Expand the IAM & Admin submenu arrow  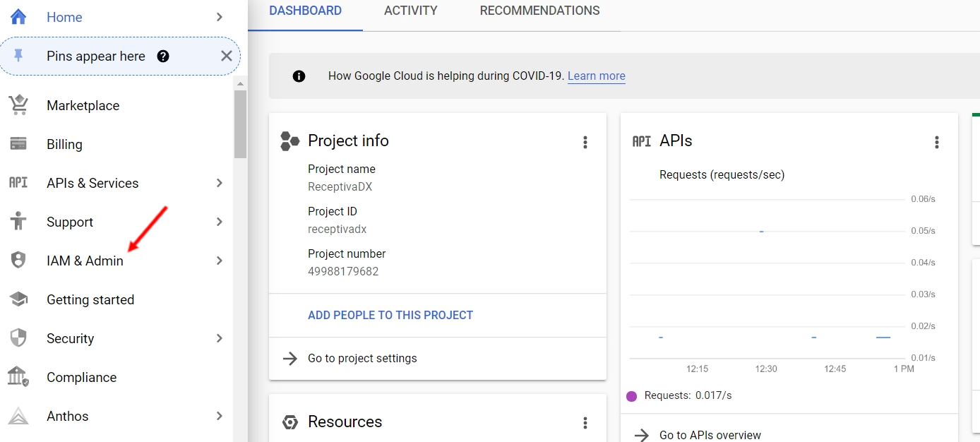[220, 261]
